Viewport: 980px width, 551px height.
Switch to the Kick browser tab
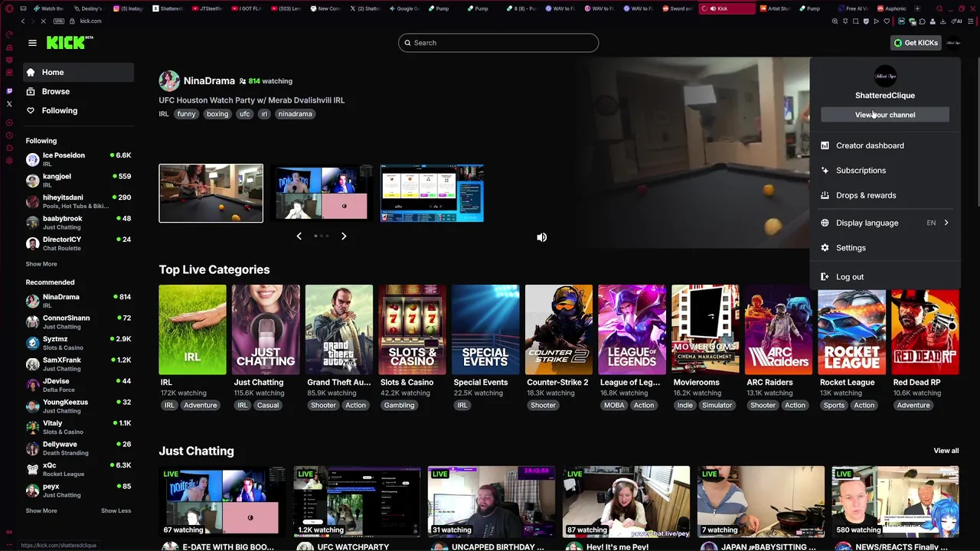pos(727,8)
